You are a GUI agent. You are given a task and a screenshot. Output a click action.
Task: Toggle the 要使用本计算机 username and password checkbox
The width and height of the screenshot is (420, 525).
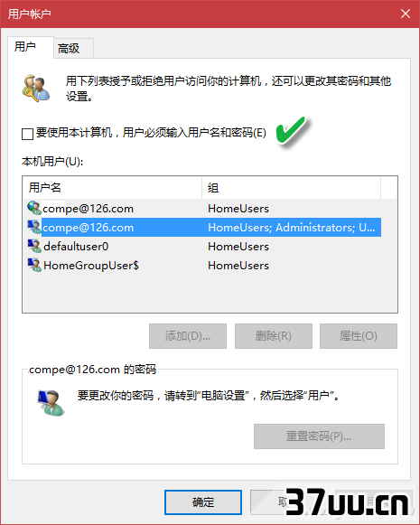point(27,134)
